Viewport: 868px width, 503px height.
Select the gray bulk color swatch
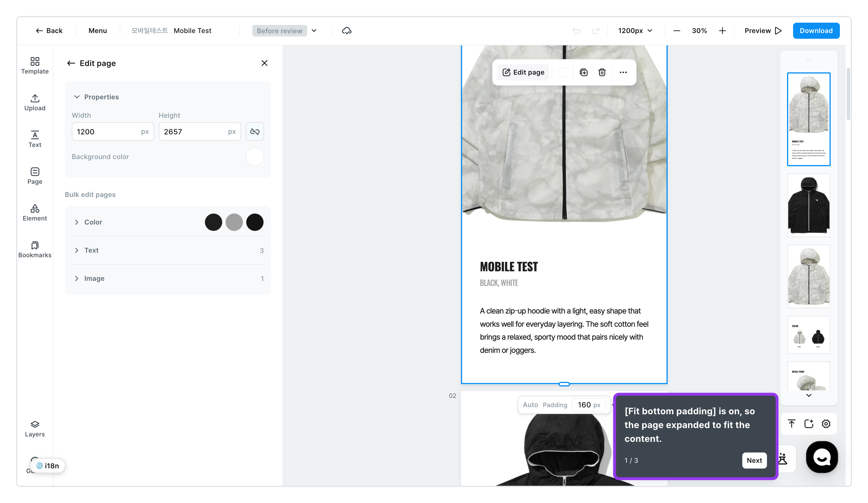click(x=234, y=222)
